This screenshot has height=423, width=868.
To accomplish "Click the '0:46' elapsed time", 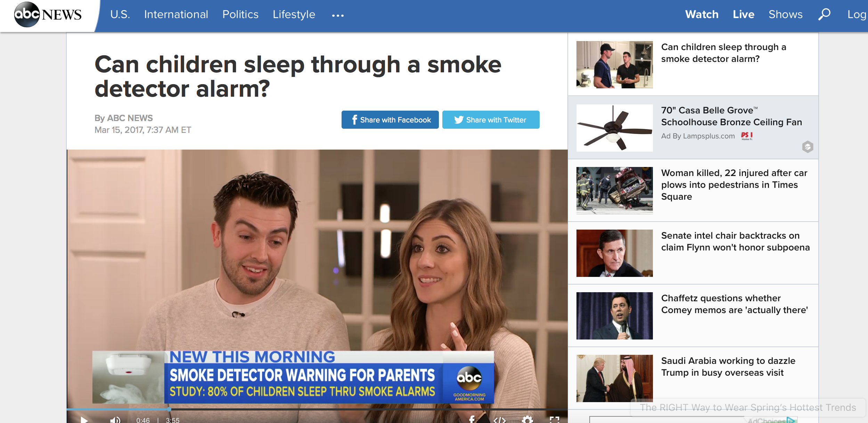I will click(x=143, y=420).
